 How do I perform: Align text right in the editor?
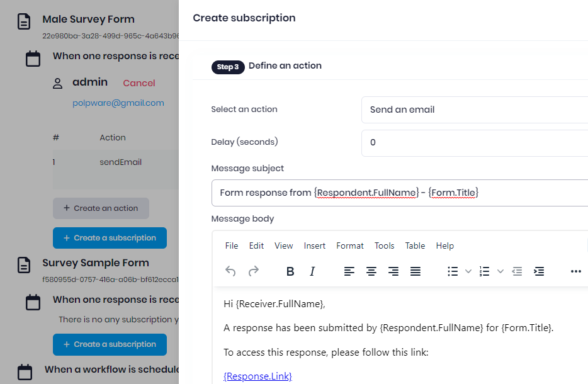point(393,271)
